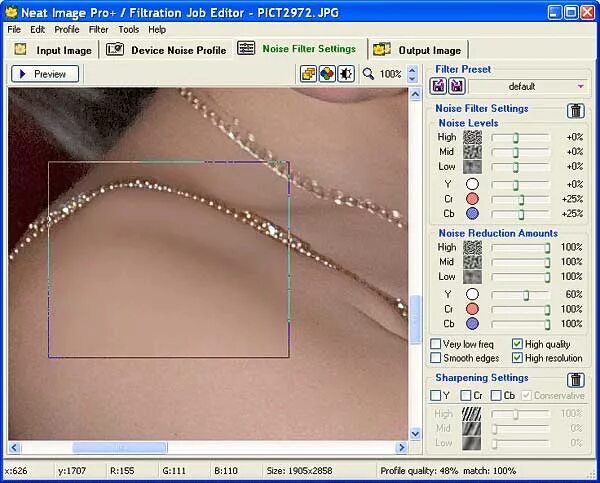600x483 pixels.
Task: Enable the Very low freq checkbox
Action: tap(435, 344)
